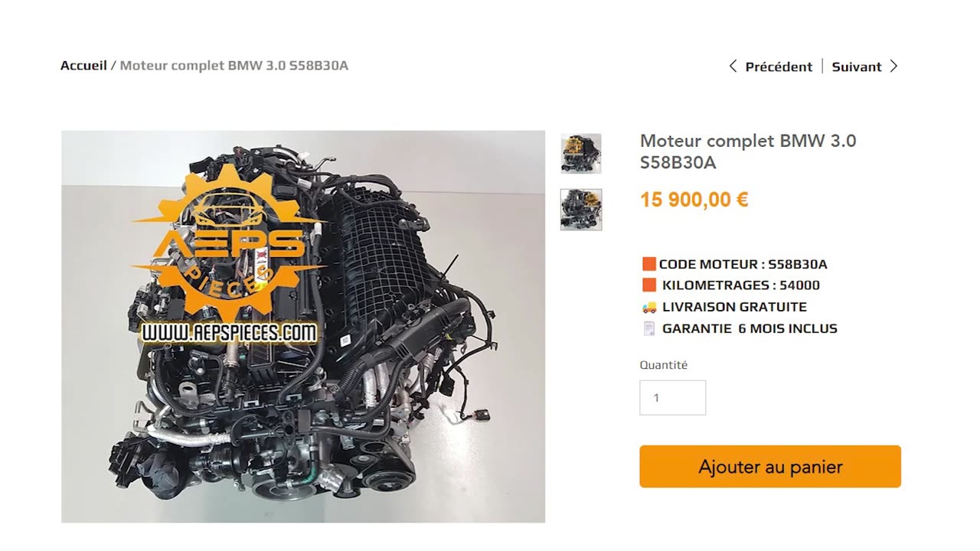This screenshot has height=551, width=980.
Task: Click the 15 900,00 € price
Action: [x=694, y=200]
